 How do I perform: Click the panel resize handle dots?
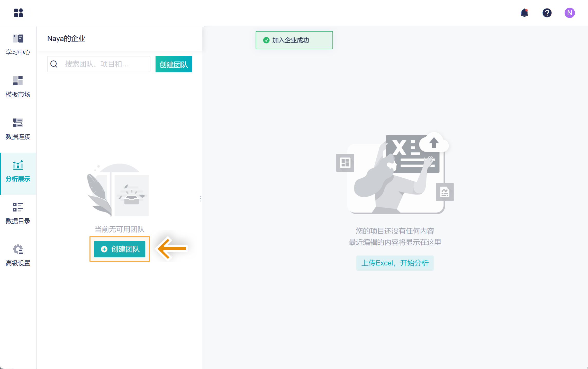point(200,198)
